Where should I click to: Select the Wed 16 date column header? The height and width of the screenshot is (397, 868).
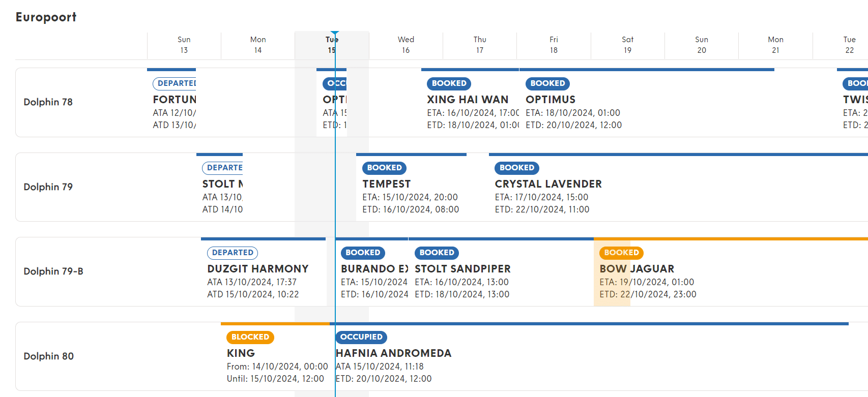(406, 45)
